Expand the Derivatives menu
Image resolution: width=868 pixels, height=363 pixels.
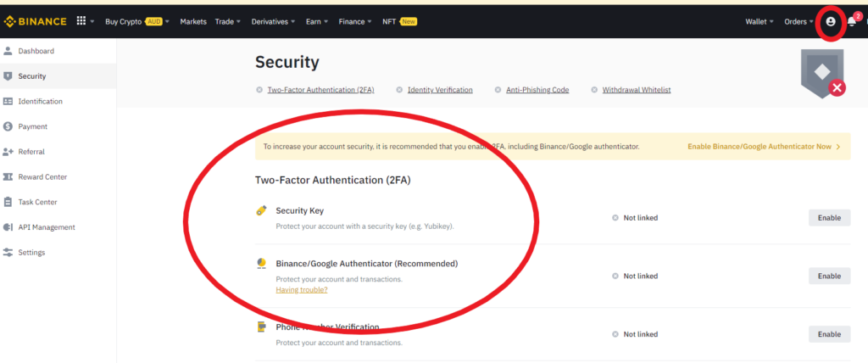274,21
